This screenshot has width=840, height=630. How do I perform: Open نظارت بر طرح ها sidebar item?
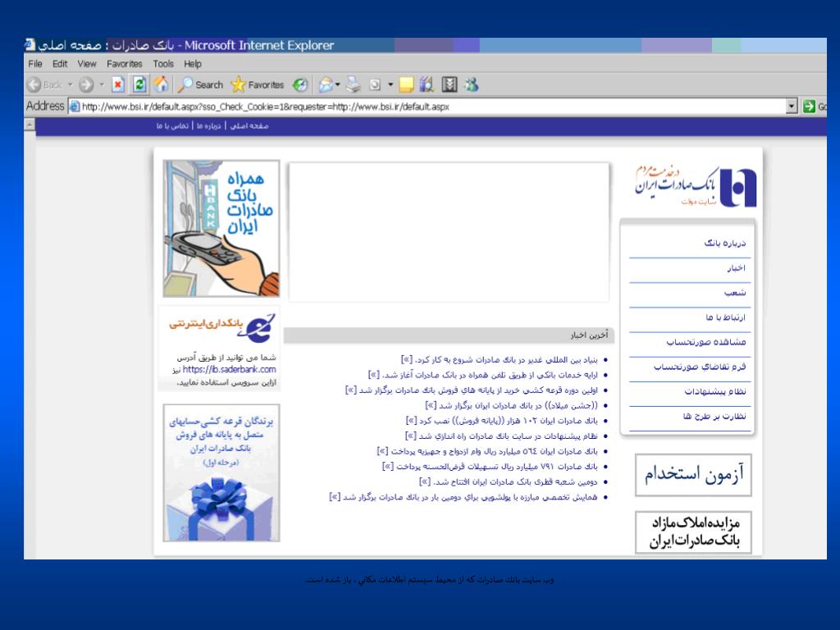coord(714,416)
